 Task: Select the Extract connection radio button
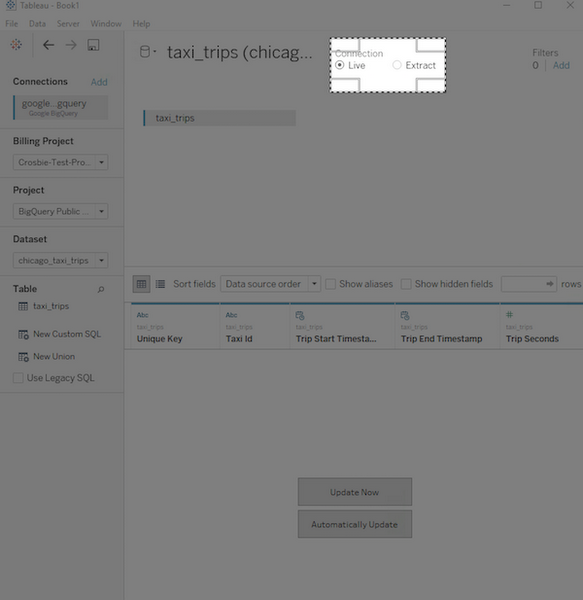pyautogui.click(x=397, y=65)
